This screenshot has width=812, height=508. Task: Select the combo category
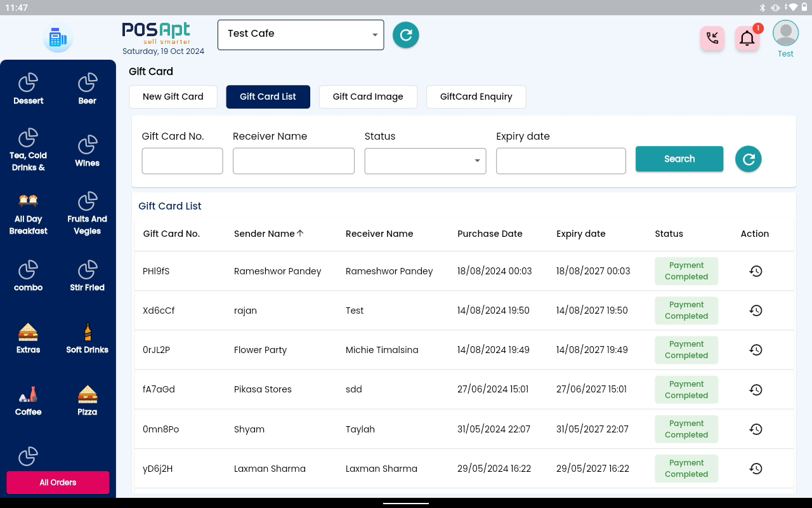(x=29, y=276)
